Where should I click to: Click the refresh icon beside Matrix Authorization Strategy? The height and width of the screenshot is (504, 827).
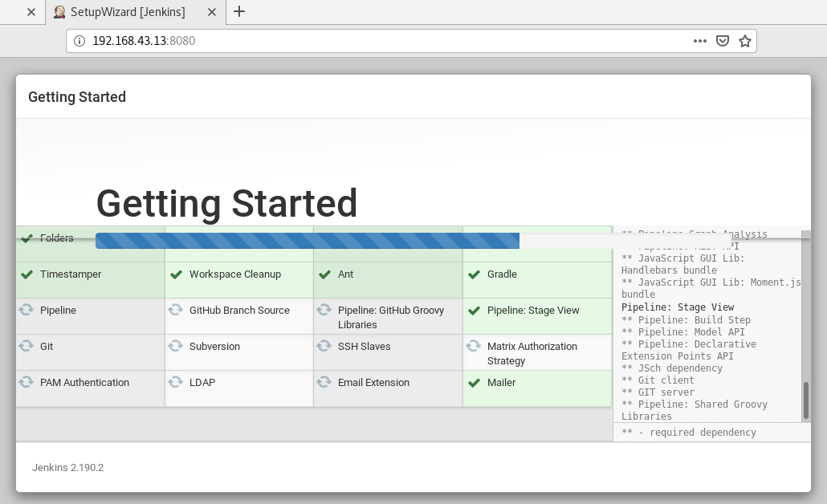tap(474, 345)
